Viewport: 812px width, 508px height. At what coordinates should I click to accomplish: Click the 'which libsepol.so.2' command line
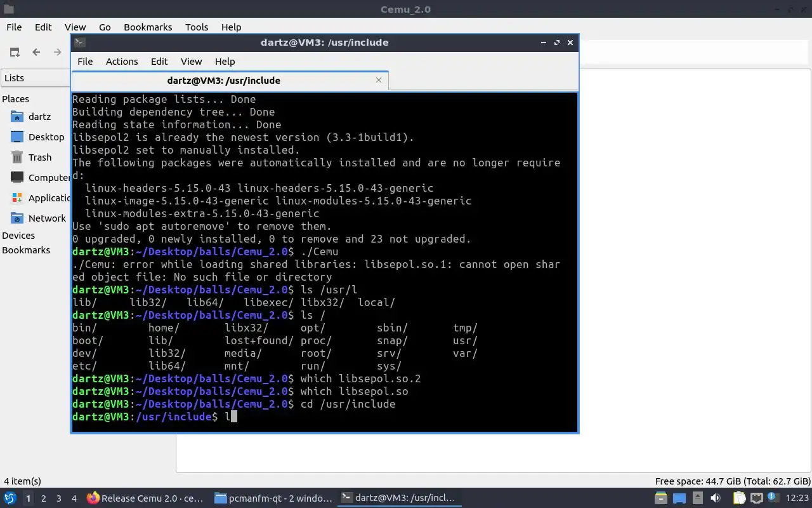click(x=247, y=378)
